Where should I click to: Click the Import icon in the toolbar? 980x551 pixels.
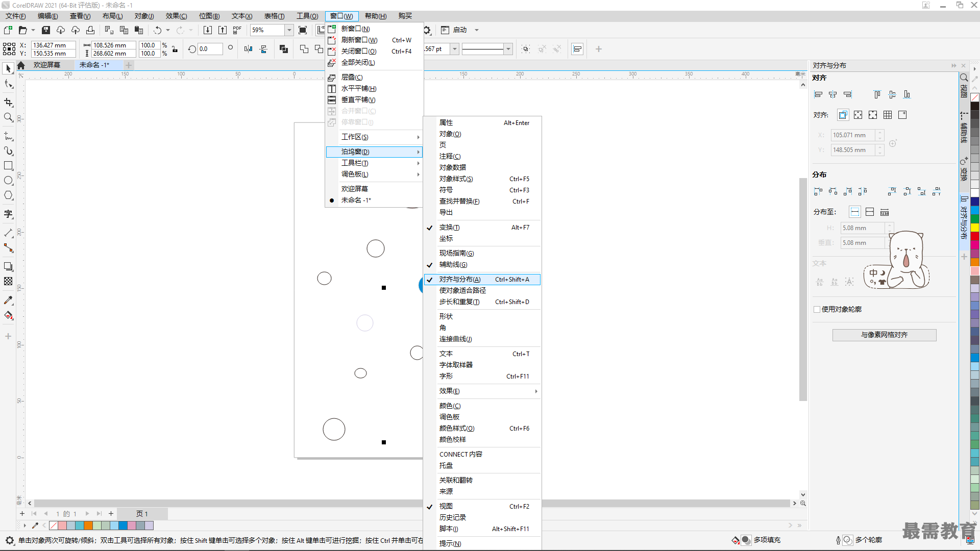point(207,30)
